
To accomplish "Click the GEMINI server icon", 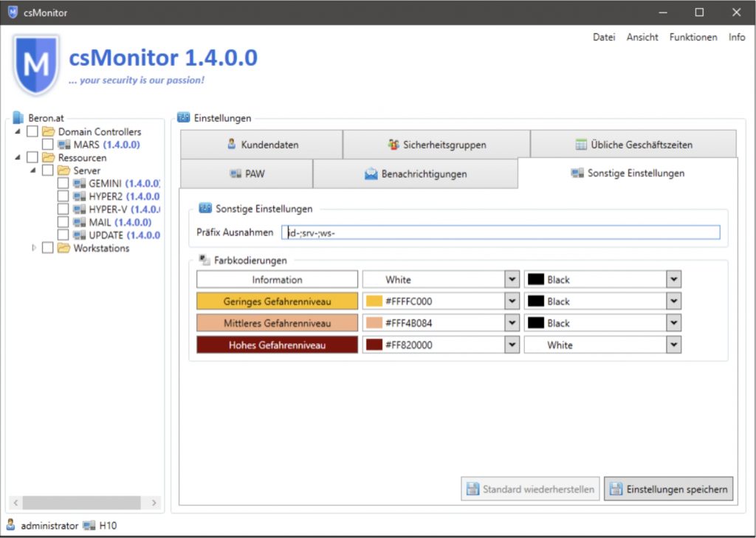I will 79,183.
